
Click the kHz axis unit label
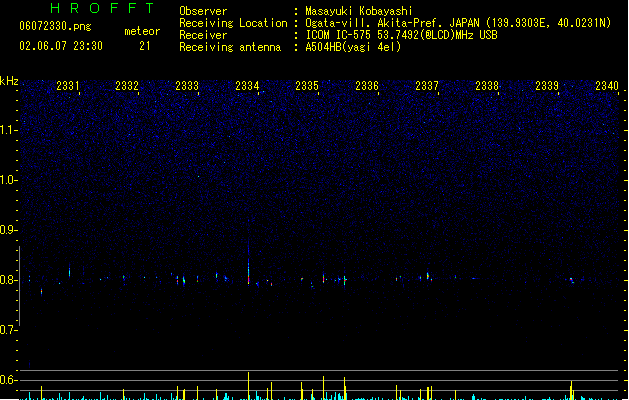pyautogui.click(x=9, y=81)
